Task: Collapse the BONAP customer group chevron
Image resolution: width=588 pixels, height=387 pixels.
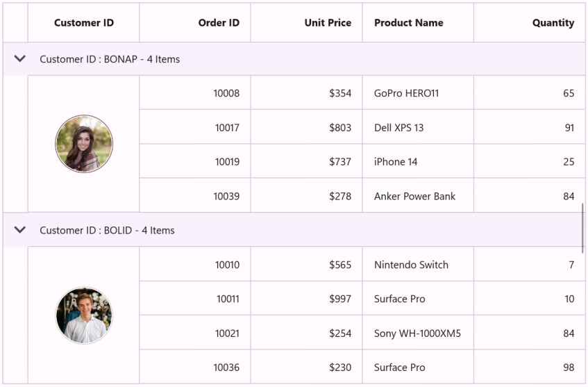Action: point(20,59)
